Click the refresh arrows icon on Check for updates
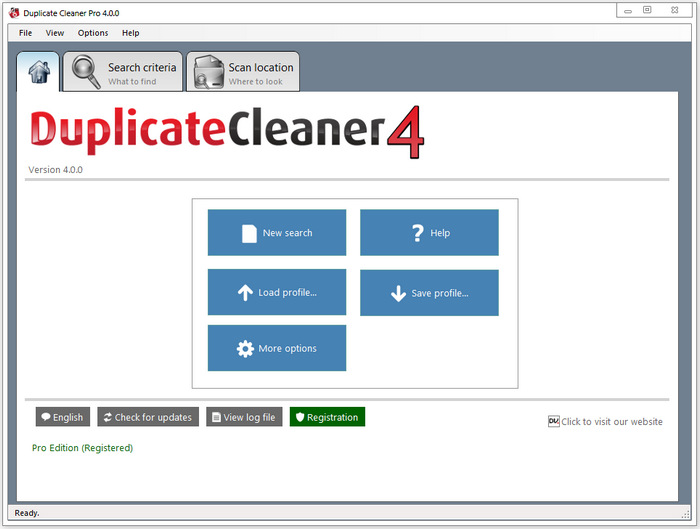Screen dimensions: 700x529 coord(108,417)
